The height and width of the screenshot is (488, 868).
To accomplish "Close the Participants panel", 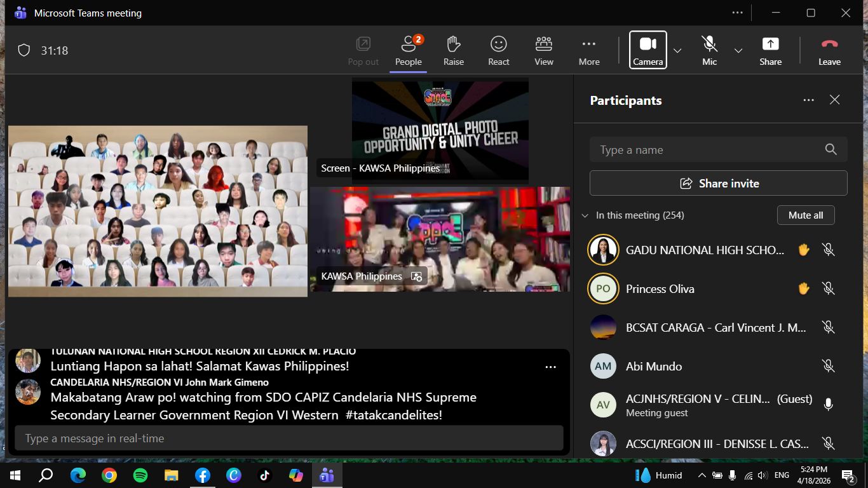I will [835, 100].
